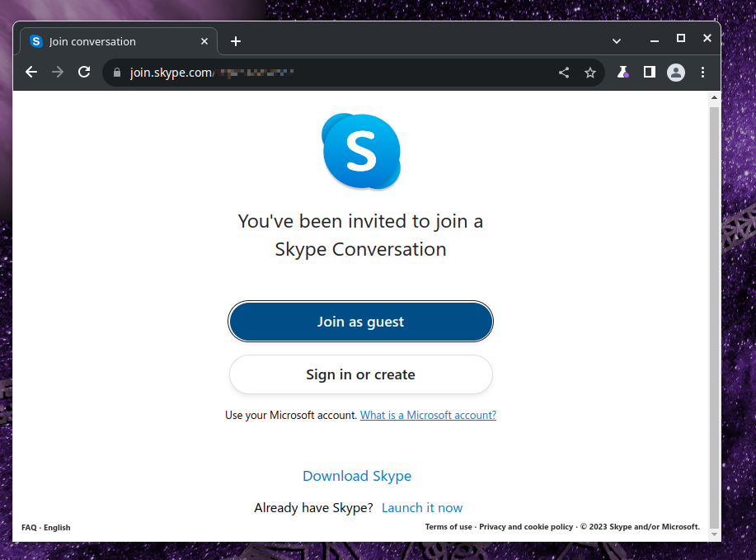Image resolution: width=756 pixels, height=560 pixels.
Task: Close the Join conversation tab
Action: tap(204, 41)
